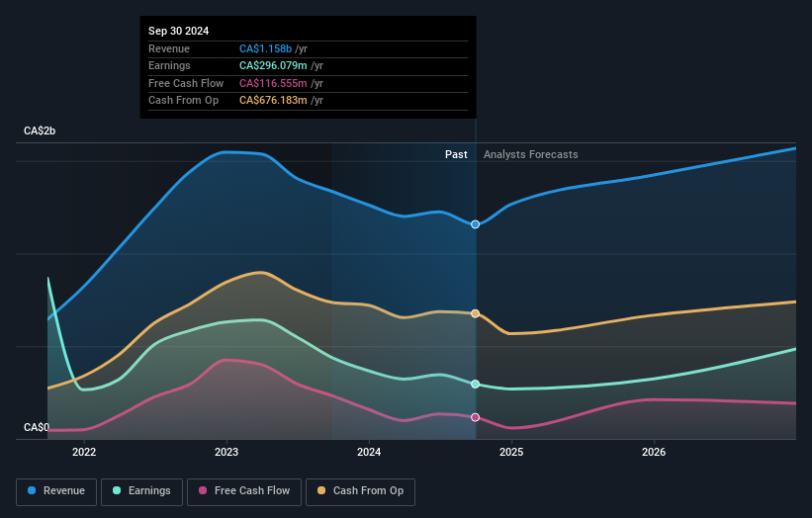This screenshot has width=812, height=518.
Task: Click the Past label
Action: click(456, 155)
